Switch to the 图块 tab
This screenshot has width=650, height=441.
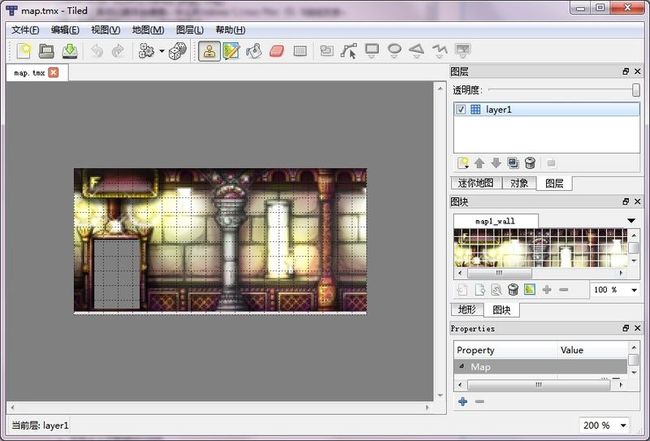502,310
